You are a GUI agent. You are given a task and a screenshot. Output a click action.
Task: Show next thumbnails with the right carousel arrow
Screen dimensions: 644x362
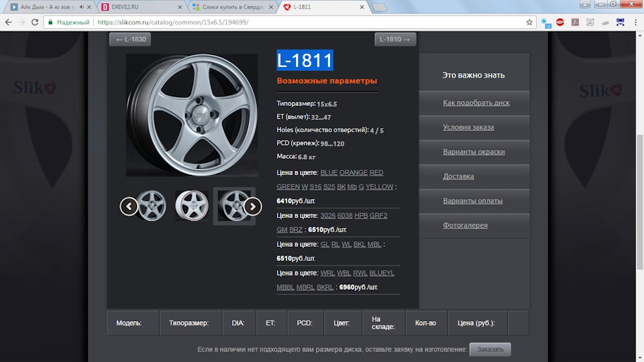pos(253,206)
